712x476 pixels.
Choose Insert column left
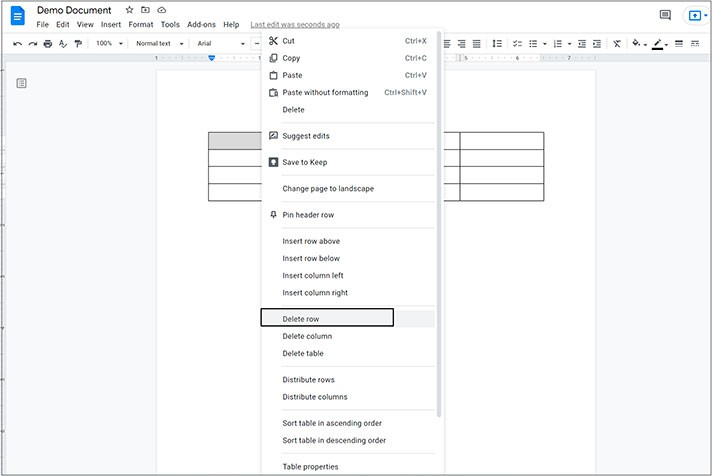click(348, 276)
